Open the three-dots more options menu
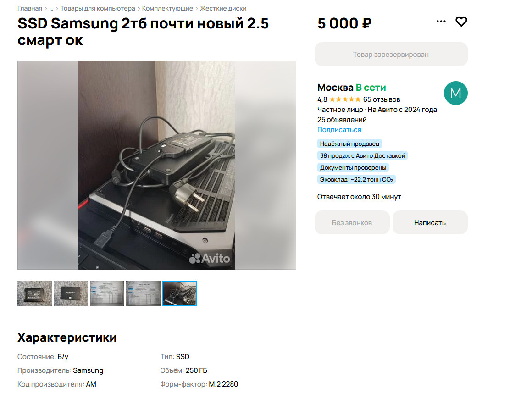The width and height of the screenshot is (532, 398). point(441,22)
